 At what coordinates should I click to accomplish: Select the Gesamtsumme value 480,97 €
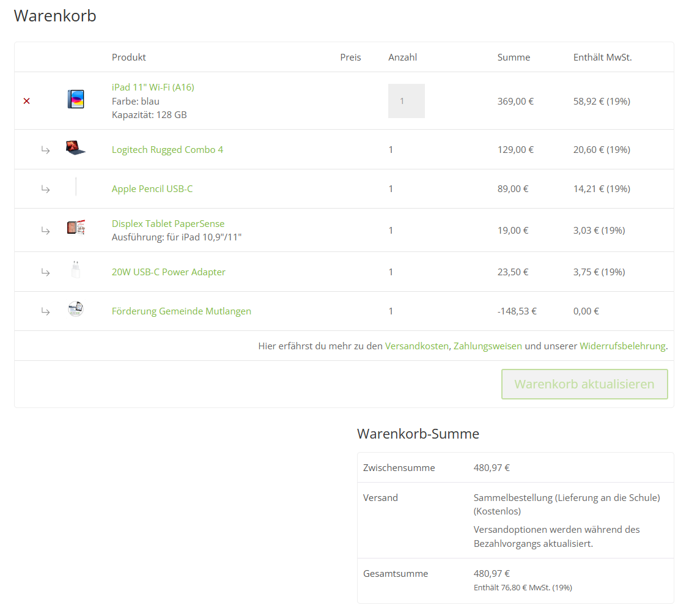(x=492, y=573)
